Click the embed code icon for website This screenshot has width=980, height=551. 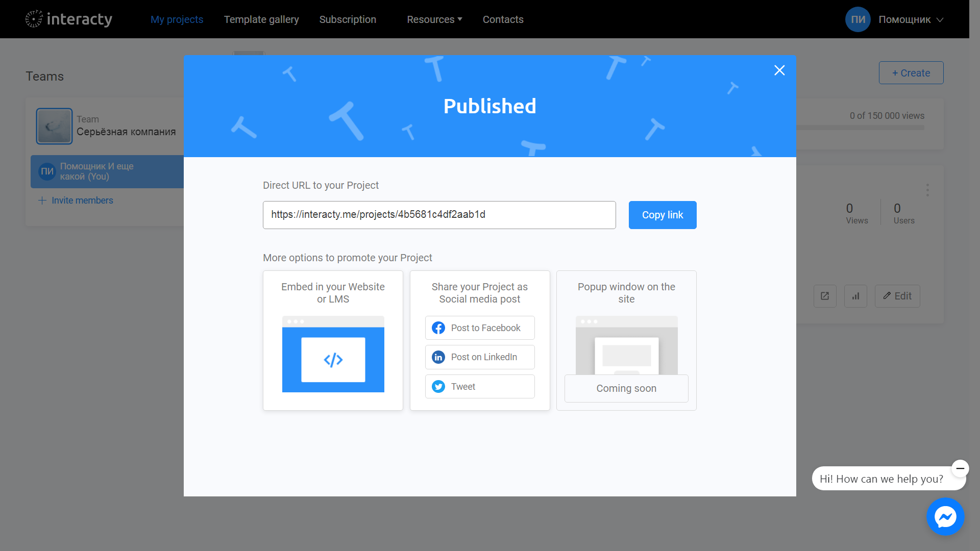332,359
